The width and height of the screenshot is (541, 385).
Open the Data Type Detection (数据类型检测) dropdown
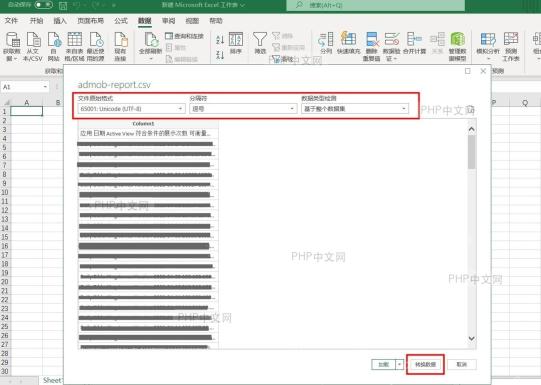click(355, 109)
